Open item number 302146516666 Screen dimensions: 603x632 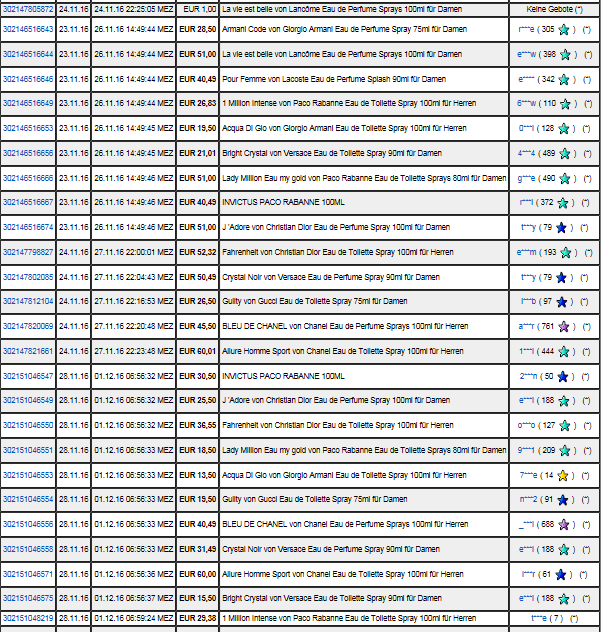pos(28,179)
